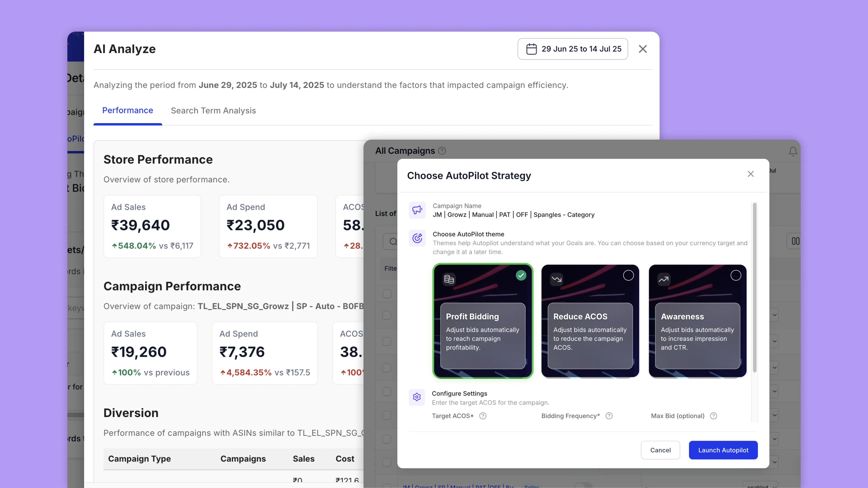Open the Profit Bidding theme card
Image resolution: width=868 pixels, height=488 pixels.
[483, 321]
